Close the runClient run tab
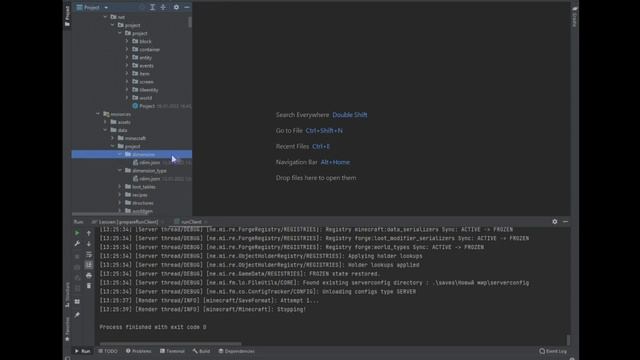This screenshot has height=360, width=640. pos(206,222)
